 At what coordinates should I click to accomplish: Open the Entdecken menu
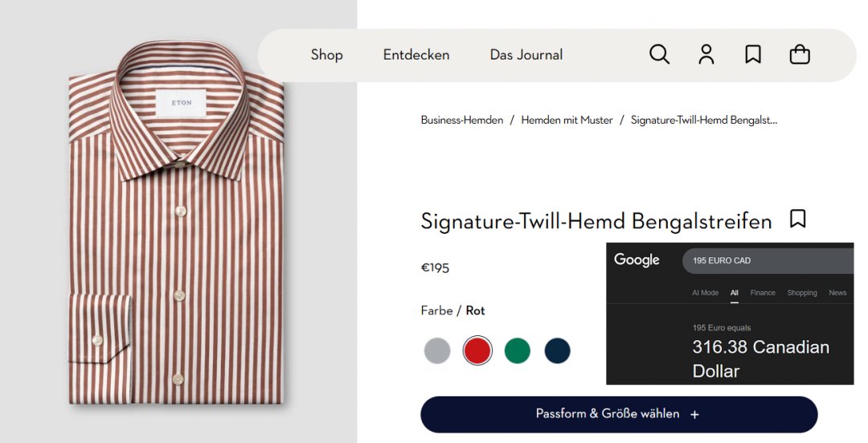[416, 55]
